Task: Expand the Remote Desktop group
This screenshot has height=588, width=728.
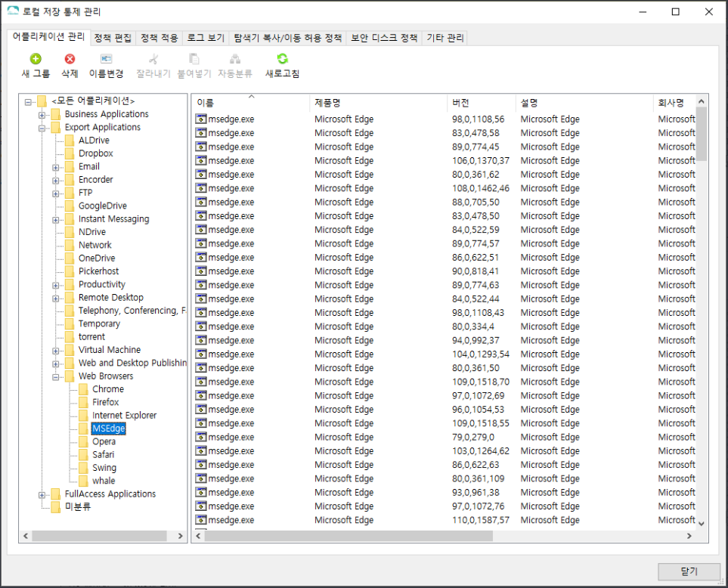Action: coord(55,298)
